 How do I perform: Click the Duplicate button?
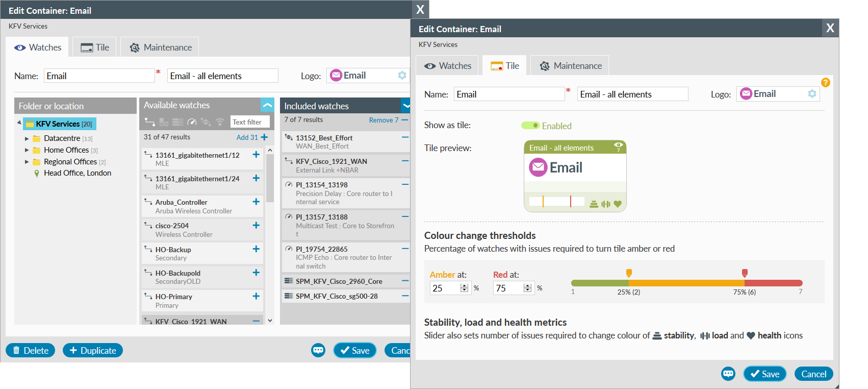point(93,350)
